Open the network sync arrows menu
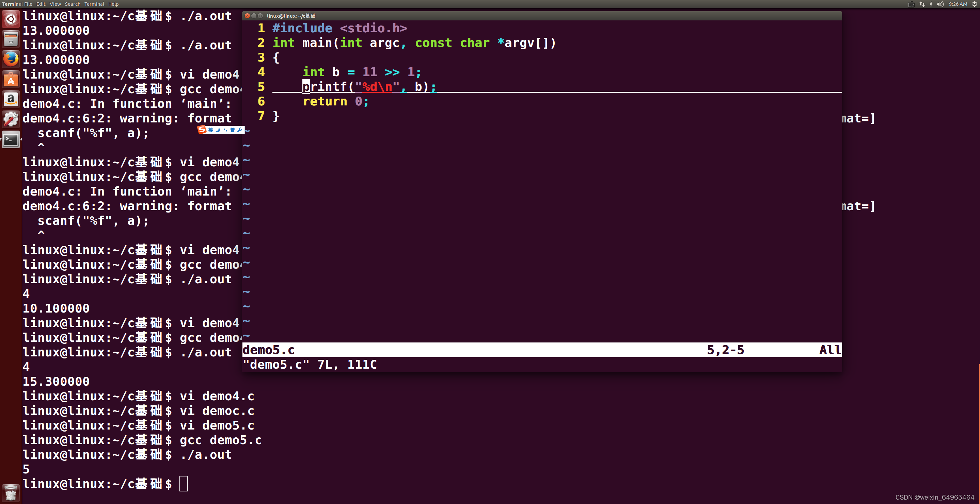Viewport: 980px width, 504px height. pyautogui.click(x=922, y=4)
